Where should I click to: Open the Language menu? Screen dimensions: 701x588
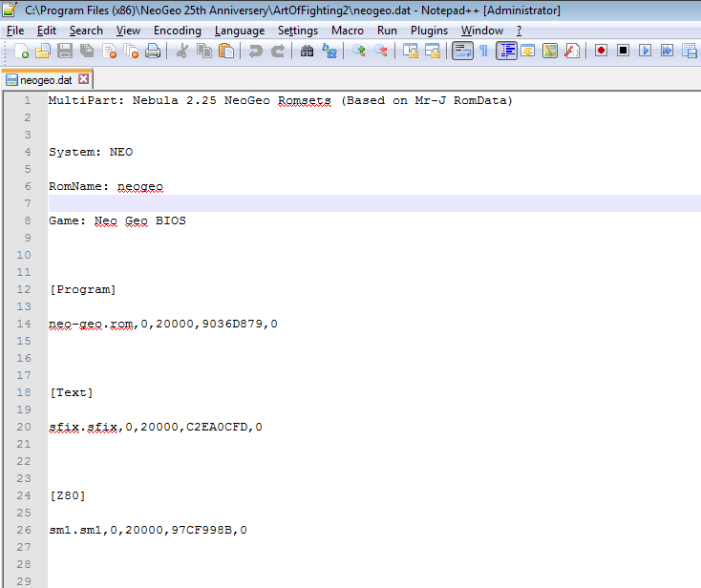(x=240, y=31)
